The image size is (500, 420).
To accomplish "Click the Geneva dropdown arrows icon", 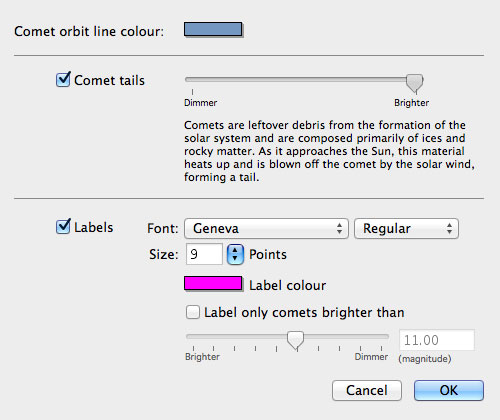I will point(339,228).
